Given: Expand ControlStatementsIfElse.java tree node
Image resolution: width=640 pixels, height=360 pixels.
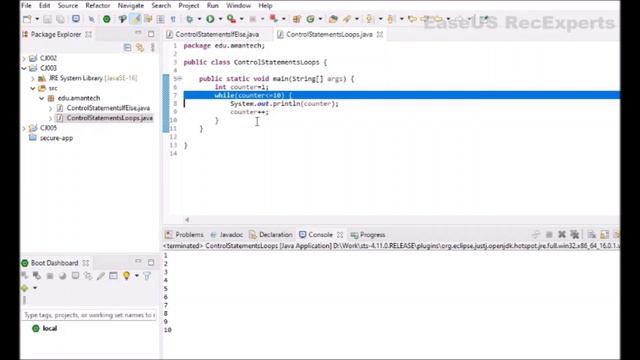Looking at the screenshot, I should point(51,108).
